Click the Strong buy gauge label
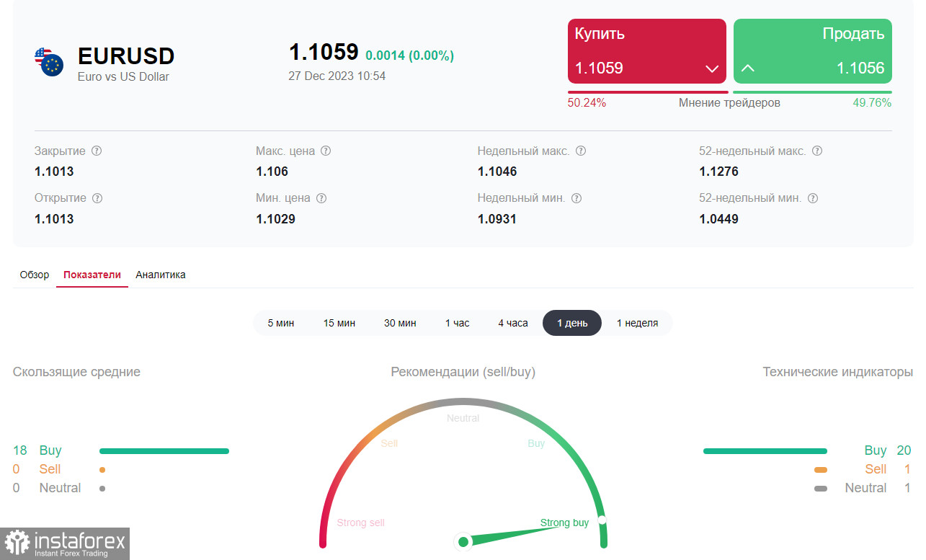Screen dimensions: 926x560 pyautogui.click(x=564, y=523)
